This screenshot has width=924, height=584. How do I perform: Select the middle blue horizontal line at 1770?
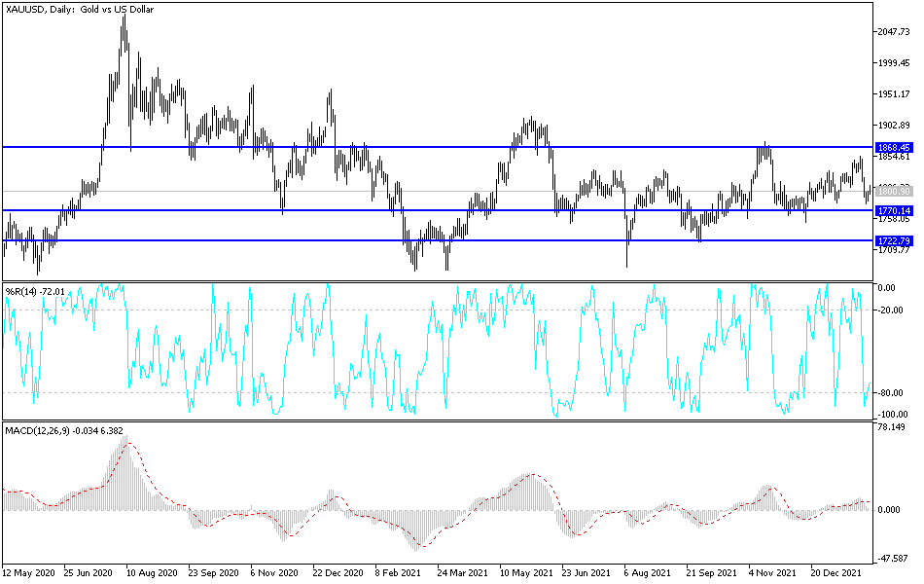438,210
